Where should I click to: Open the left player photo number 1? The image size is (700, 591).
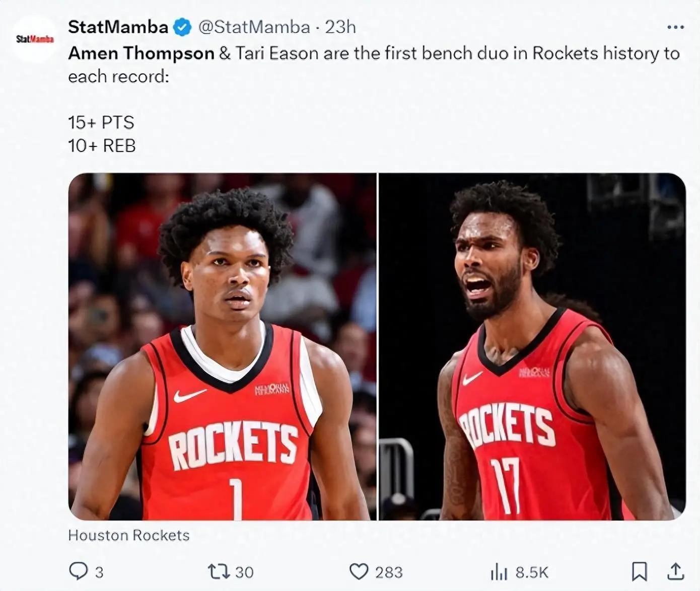coord(223,346)
